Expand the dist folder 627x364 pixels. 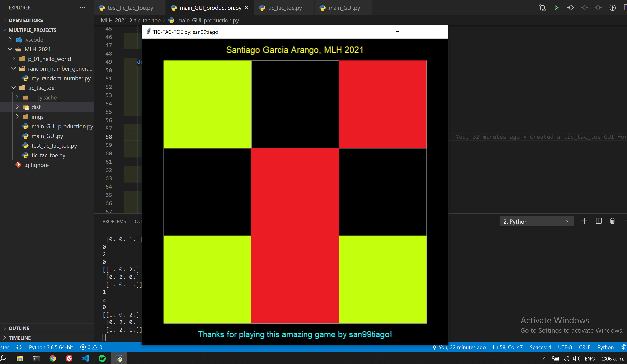coord(36,107)
